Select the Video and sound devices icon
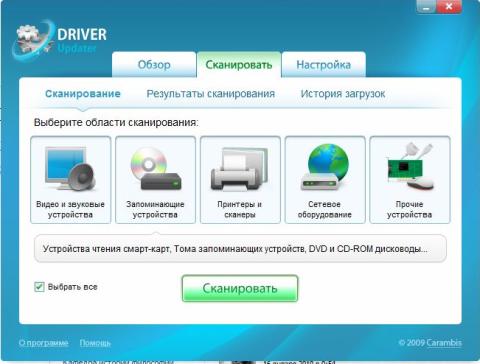 click(70, 169)
